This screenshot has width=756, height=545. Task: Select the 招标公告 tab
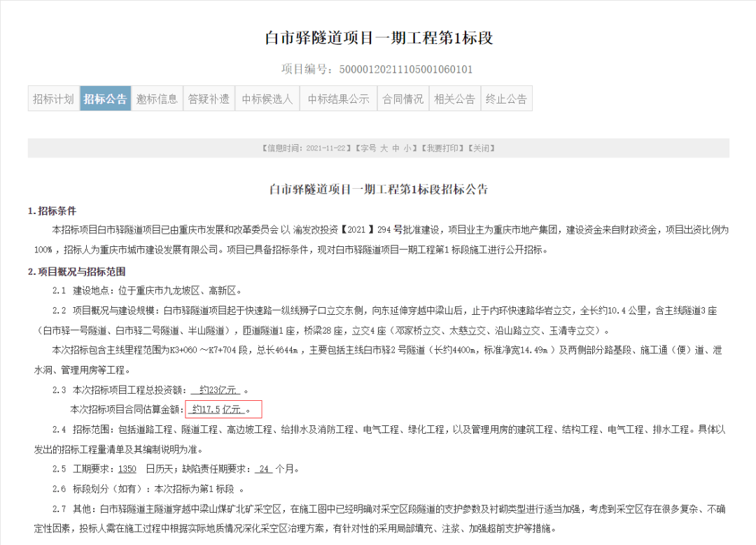click(105, 99)
